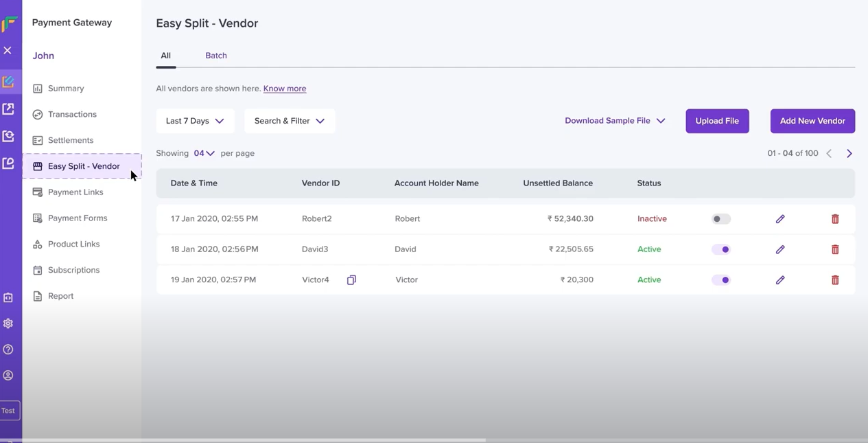This screenshot has width=868, height=443.
Task: Expand Search & Filter dropdown
Action: pyautogui.click(x=290, y=121)
